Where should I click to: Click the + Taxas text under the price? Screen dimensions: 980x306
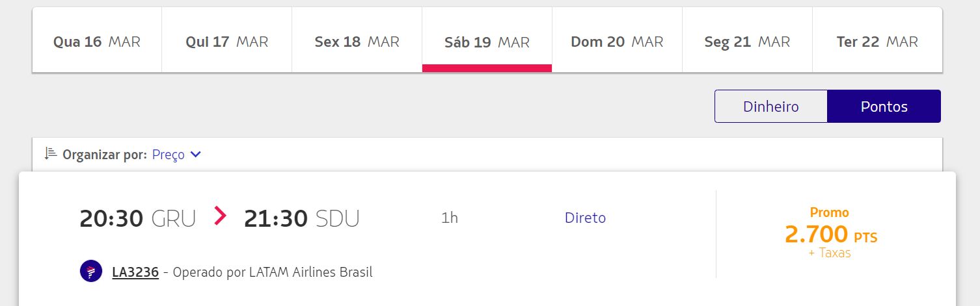click(x=830, y=253)
